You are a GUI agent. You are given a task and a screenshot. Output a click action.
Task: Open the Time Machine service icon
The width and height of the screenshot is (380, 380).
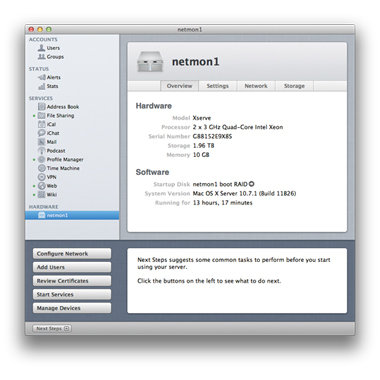tap(41, 168)
